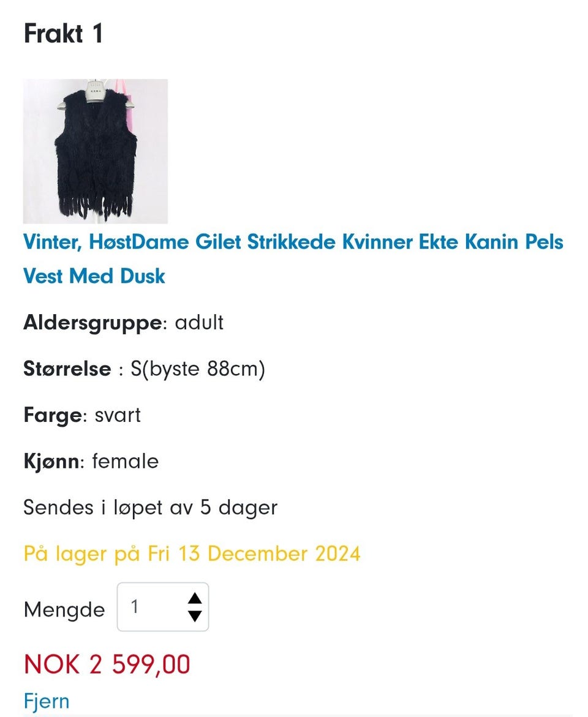Viewport: 588px width, 717px height.
Task: Decrease quantity with the down arrow
Action: 195,616
